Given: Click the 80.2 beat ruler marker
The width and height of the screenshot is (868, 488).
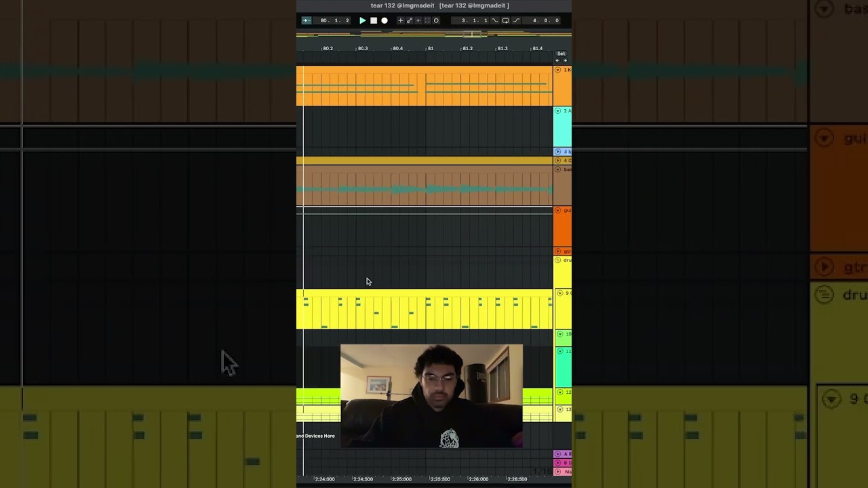Looking at the screenshot, I should point(328,48).
